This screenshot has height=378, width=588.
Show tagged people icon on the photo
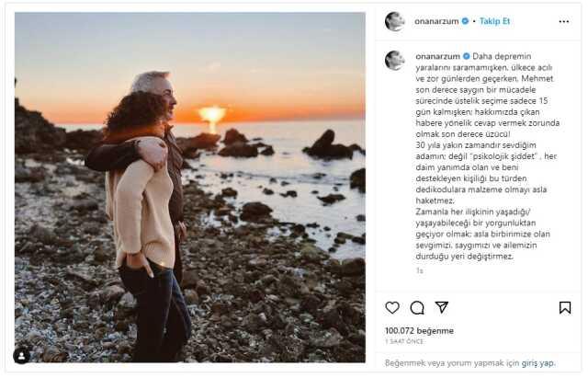pos(21,355)
